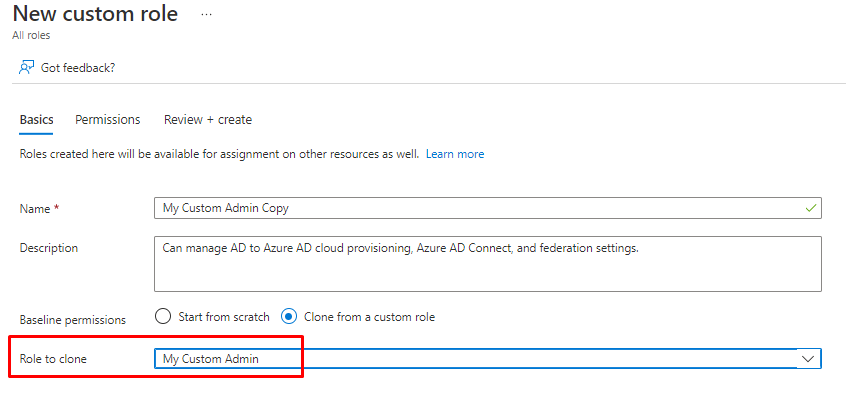
Task: Expand the Role to clone chevron
Action: (x=808, y=359)
